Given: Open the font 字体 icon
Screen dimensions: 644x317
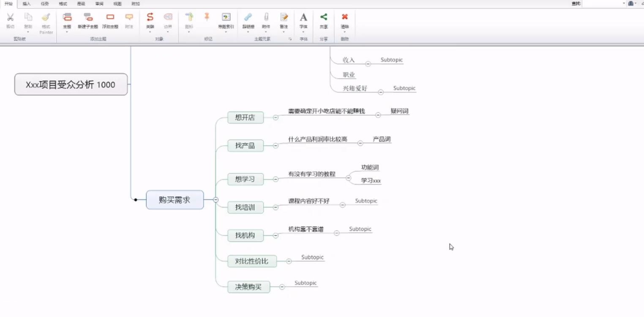Looking at the screenshot, I should coord(303,17).
